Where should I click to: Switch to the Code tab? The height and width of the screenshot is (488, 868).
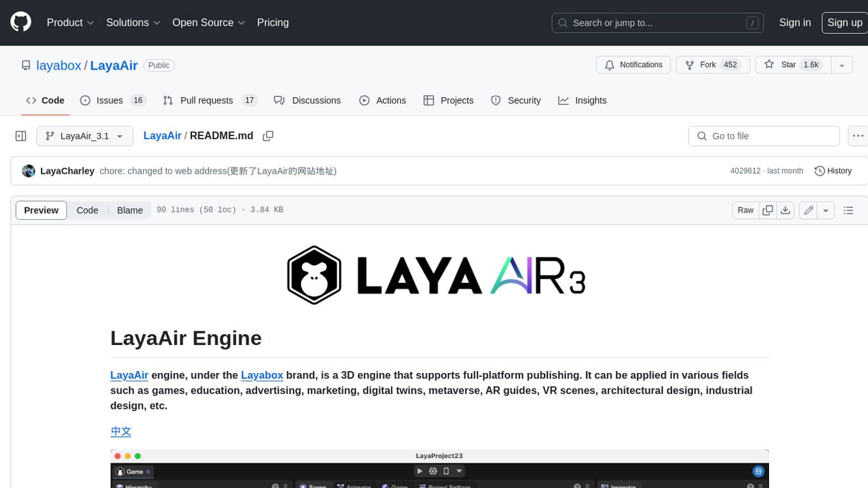coord(45,100)
